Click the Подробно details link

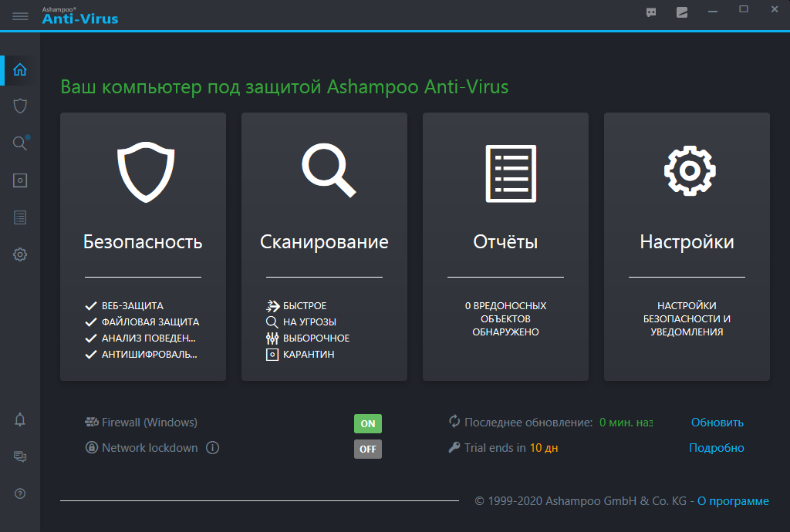[717, 448]
